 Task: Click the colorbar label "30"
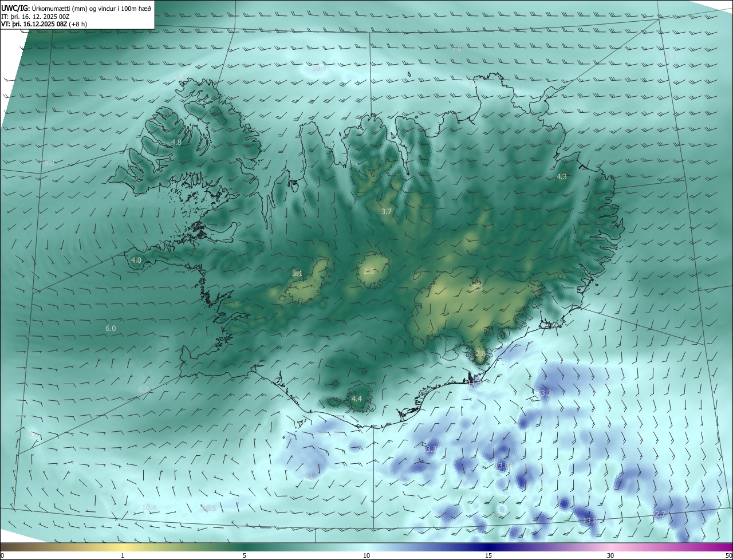(x=610, y=555)
